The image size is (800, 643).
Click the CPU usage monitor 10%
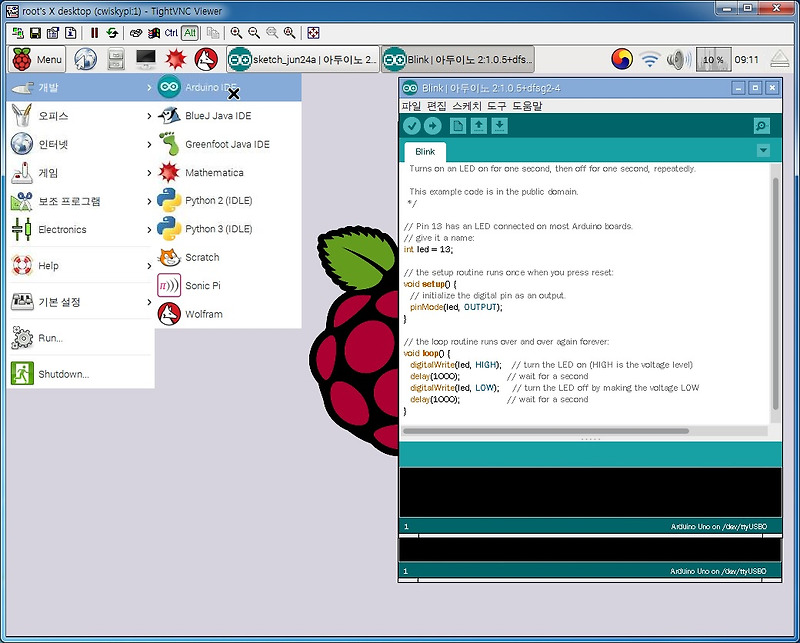pos(713,60)
